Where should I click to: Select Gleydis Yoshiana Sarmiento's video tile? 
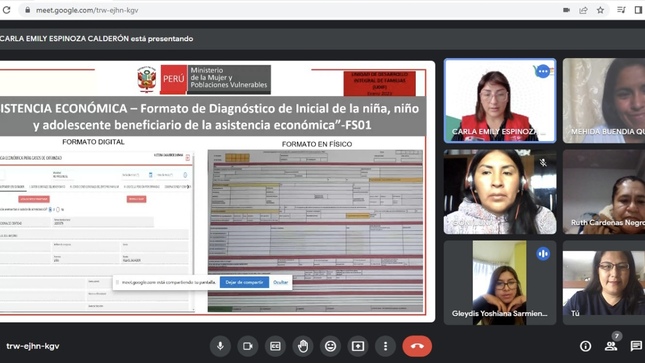[x=500, y=283]
